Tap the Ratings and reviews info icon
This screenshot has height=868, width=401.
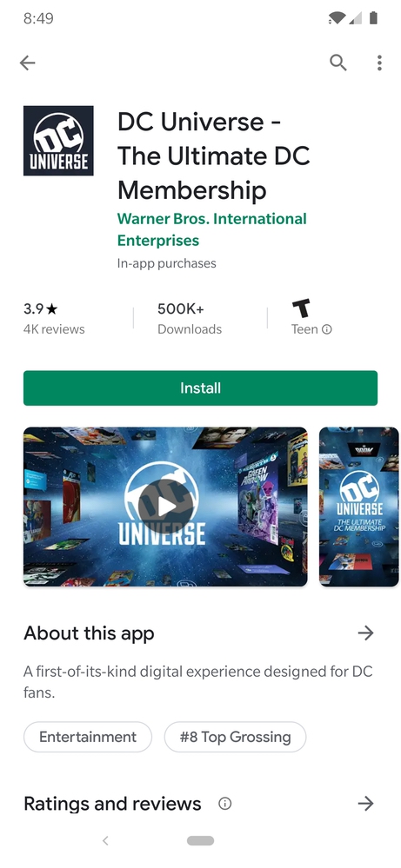tap(225, 804)
